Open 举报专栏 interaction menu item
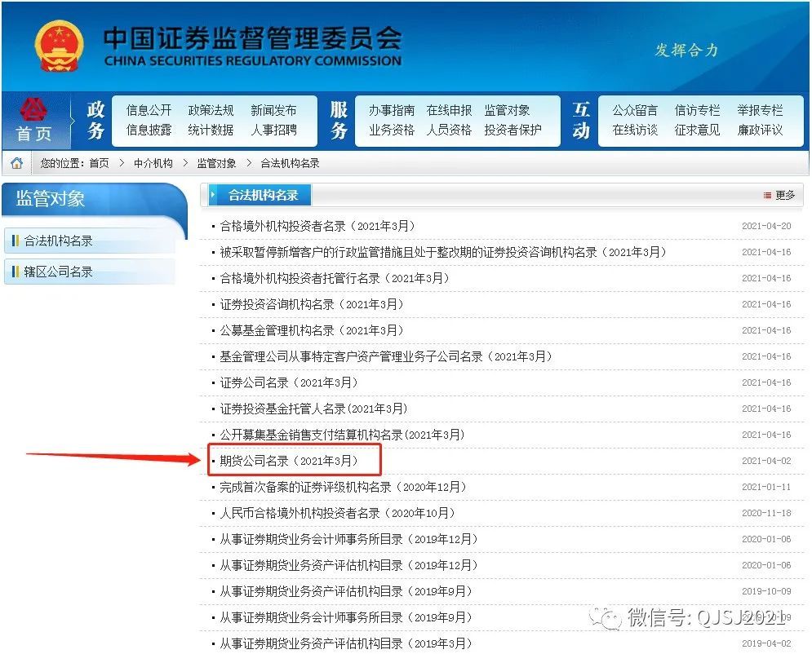812x654 pixels. tap(760, 110)
